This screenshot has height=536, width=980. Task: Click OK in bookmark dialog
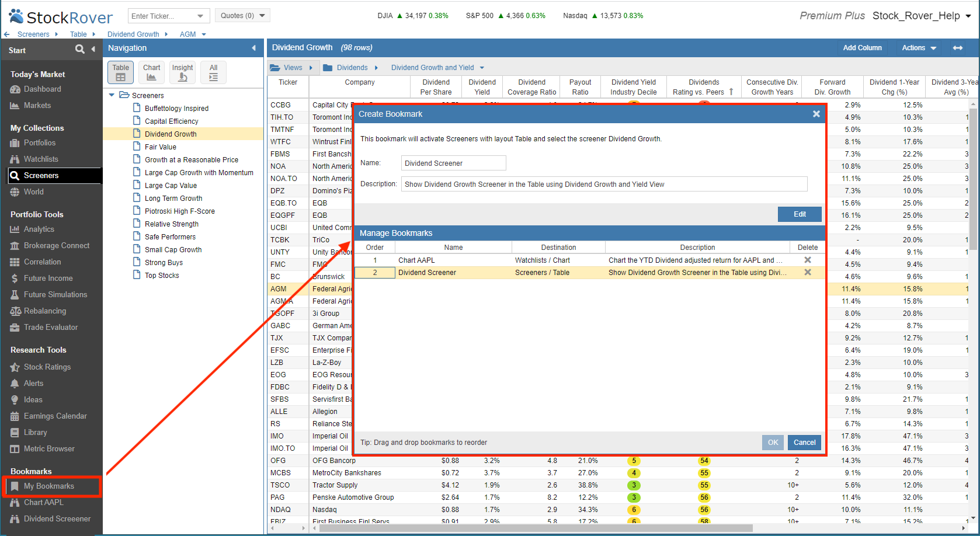pos(773,443)
